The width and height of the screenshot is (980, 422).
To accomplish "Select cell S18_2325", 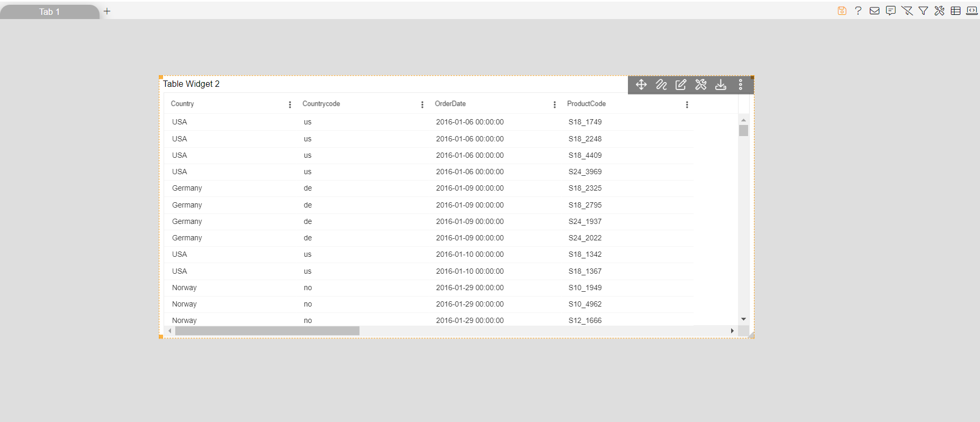I will click(585, 188).
